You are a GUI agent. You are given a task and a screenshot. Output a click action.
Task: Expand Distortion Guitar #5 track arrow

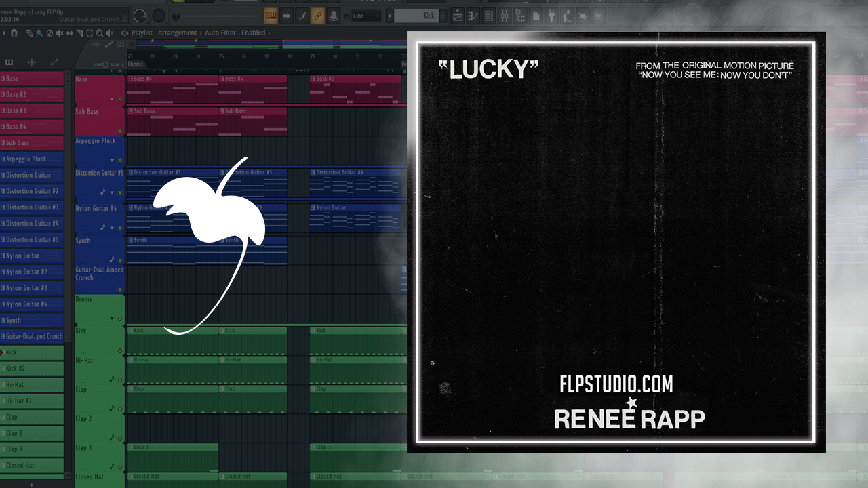coord(112,192)
